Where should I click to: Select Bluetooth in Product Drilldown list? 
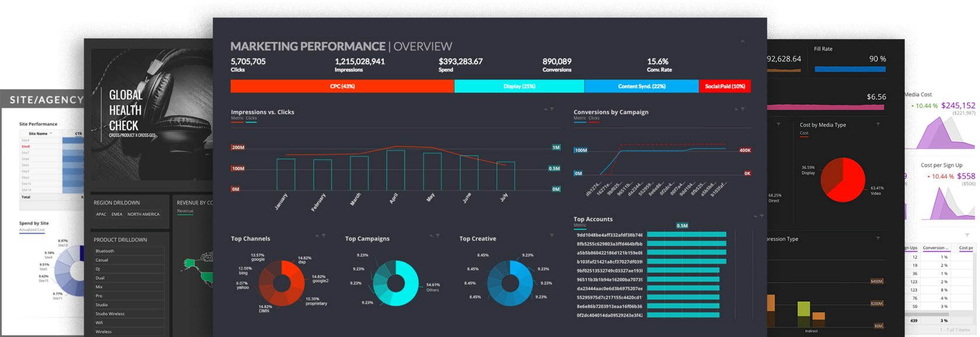pos(105,251)
